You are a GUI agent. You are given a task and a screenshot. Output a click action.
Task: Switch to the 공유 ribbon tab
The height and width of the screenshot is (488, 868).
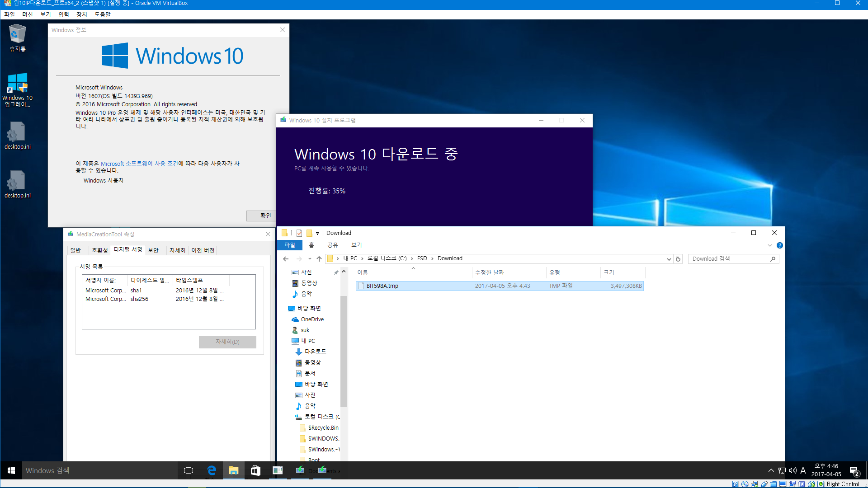[x=333, y=245]
